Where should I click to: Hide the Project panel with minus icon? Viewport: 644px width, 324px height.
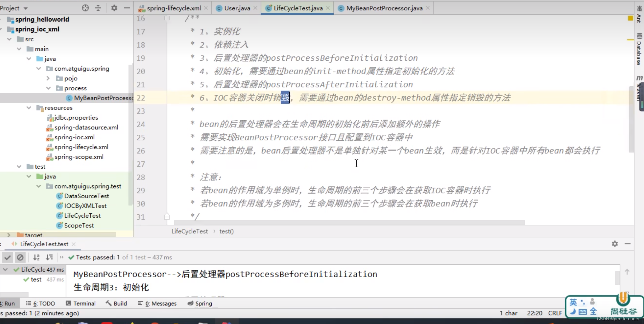(127, 8)
